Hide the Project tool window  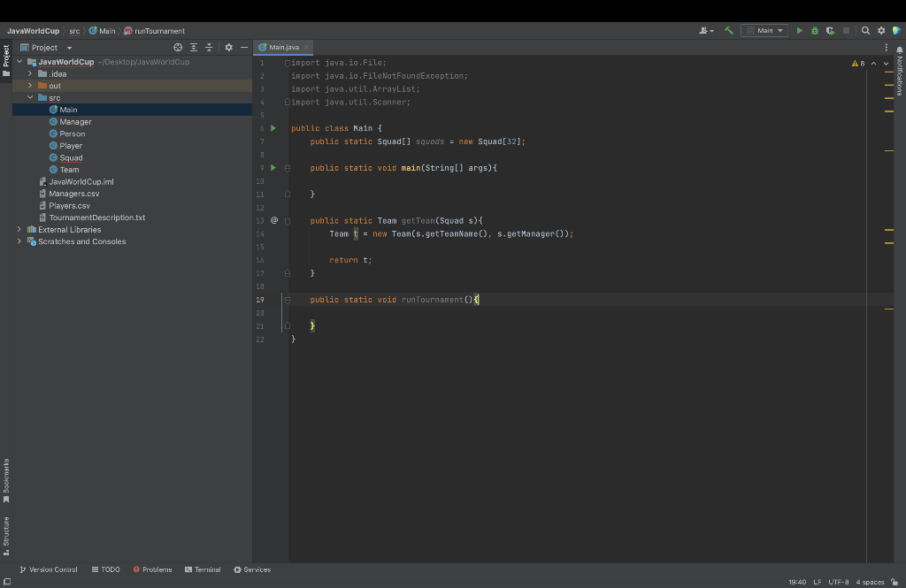click(x=243, y=47)
